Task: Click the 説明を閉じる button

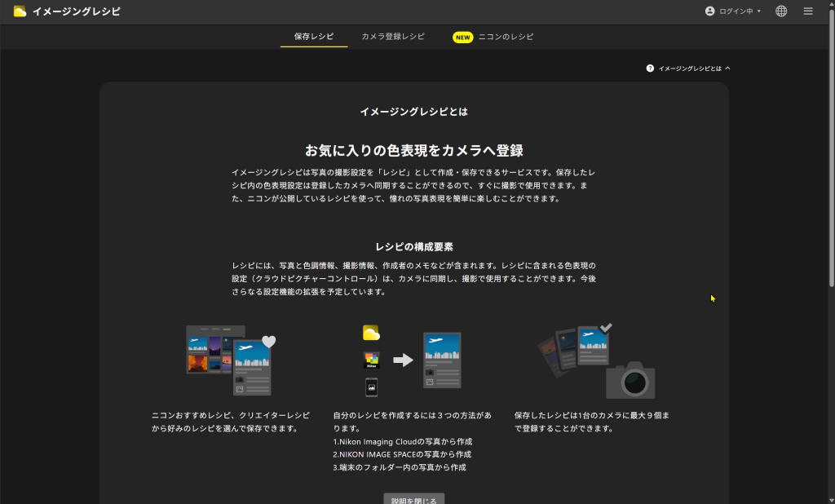Action: [x=413, y=499]
